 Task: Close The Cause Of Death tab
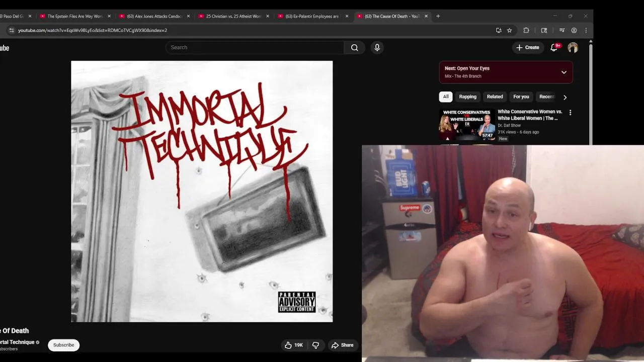(x=426, y=16)
